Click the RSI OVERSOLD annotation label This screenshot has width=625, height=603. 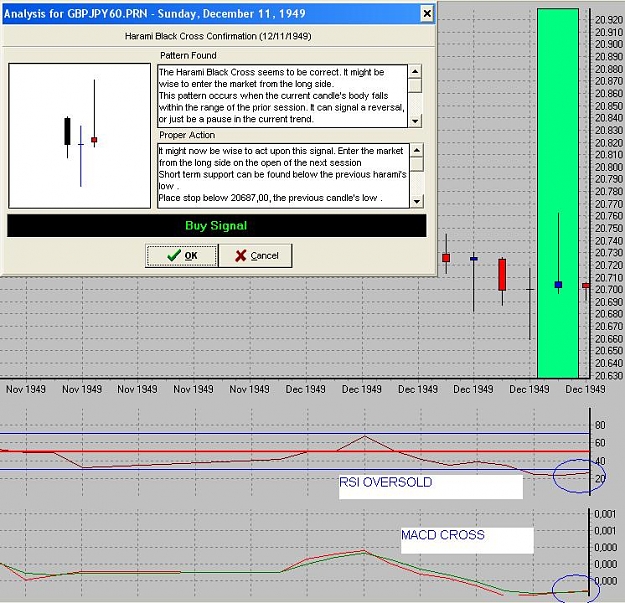coord(385,482)
